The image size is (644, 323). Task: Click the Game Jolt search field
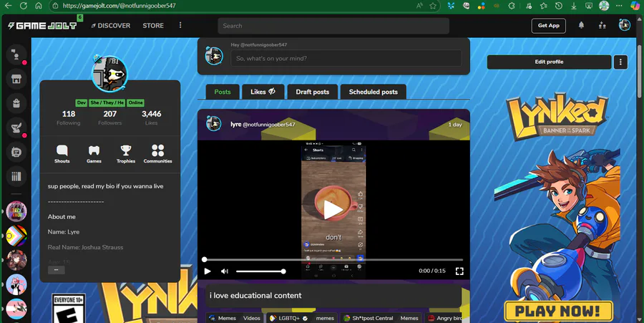click(333, 26)
